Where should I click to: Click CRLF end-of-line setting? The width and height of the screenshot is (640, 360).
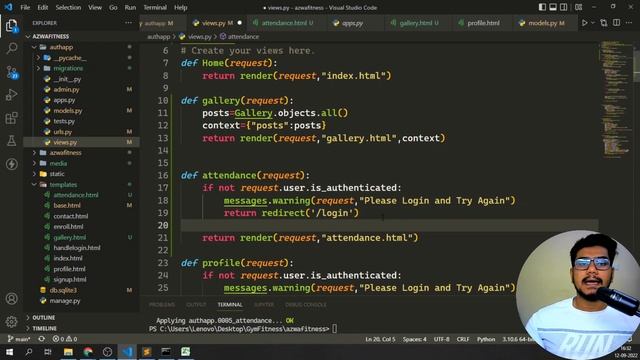(463, 339)
